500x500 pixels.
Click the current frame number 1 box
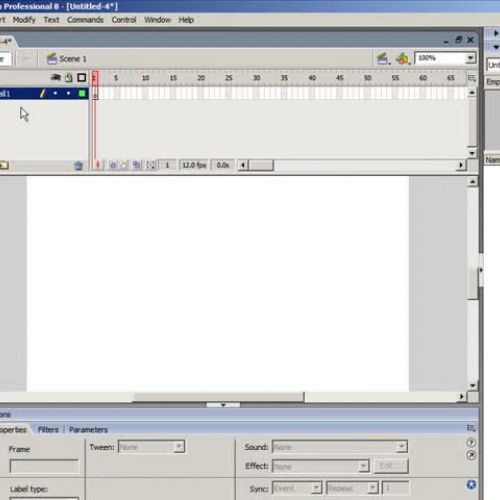[x=168, y=165]
